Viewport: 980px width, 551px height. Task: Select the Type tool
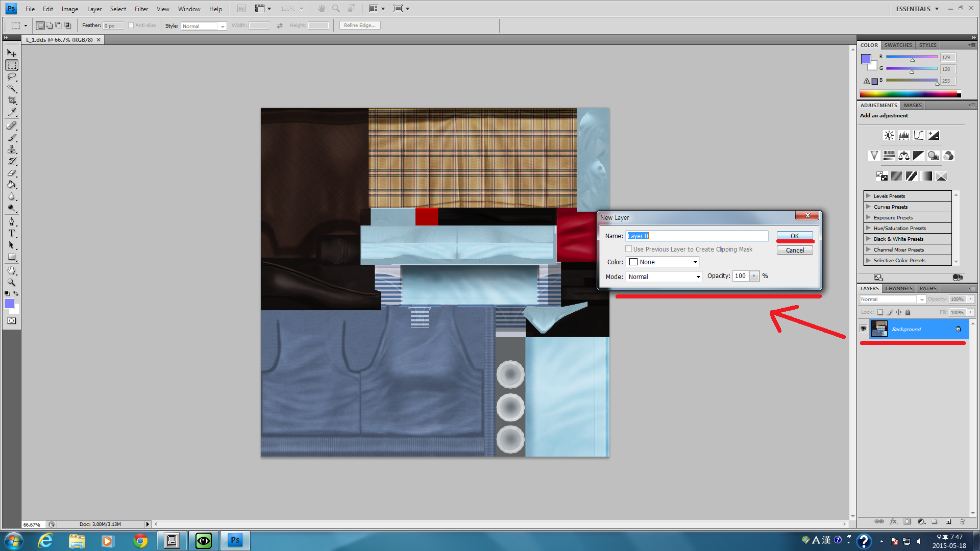pos(12,233)
